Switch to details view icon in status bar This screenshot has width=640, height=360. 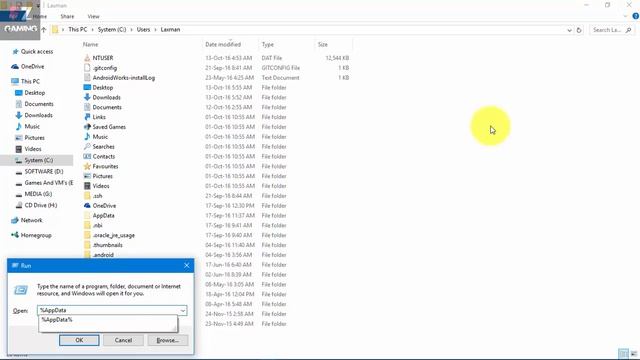(x=623, y=353)
